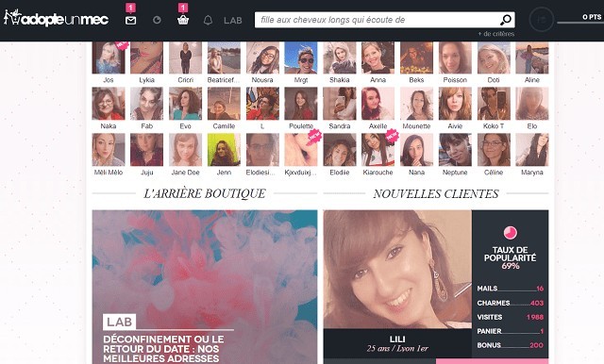Open Céline's profile thumbnail

(x=494, y=150)
